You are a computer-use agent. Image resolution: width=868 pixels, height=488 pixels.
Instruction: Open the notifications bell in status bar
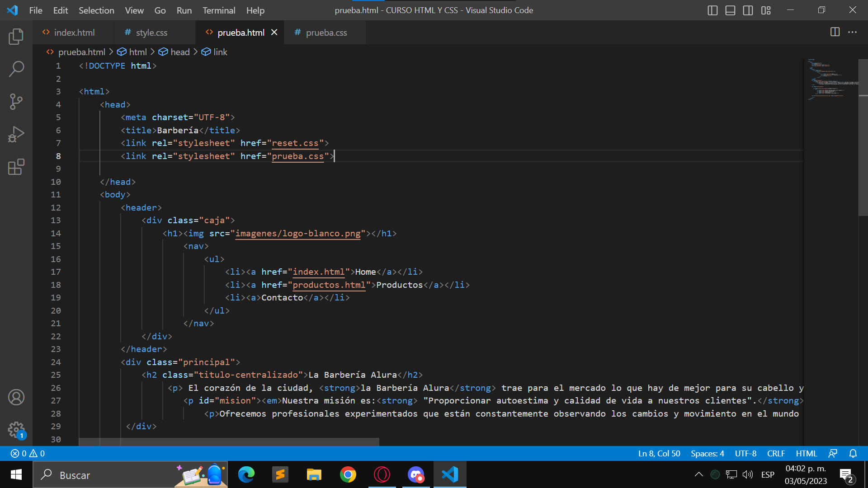coord(853,453)
